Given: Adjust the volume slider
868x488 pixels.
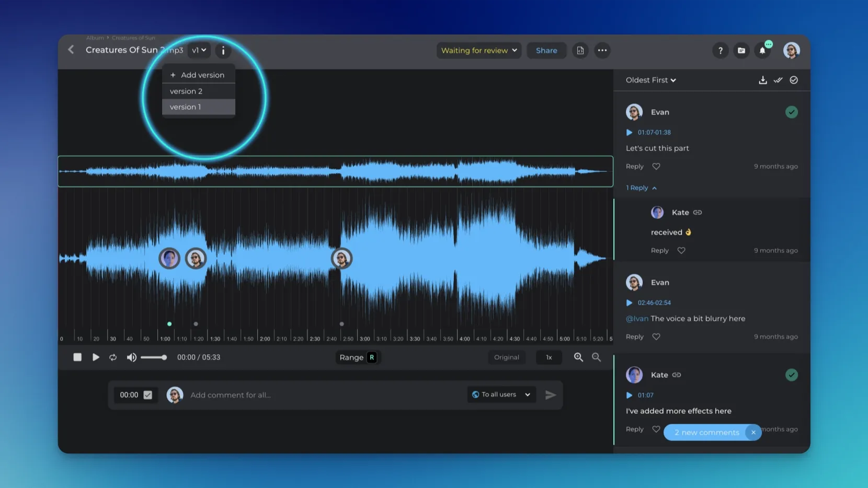Looking at the screenshot, I should point(154,357).
